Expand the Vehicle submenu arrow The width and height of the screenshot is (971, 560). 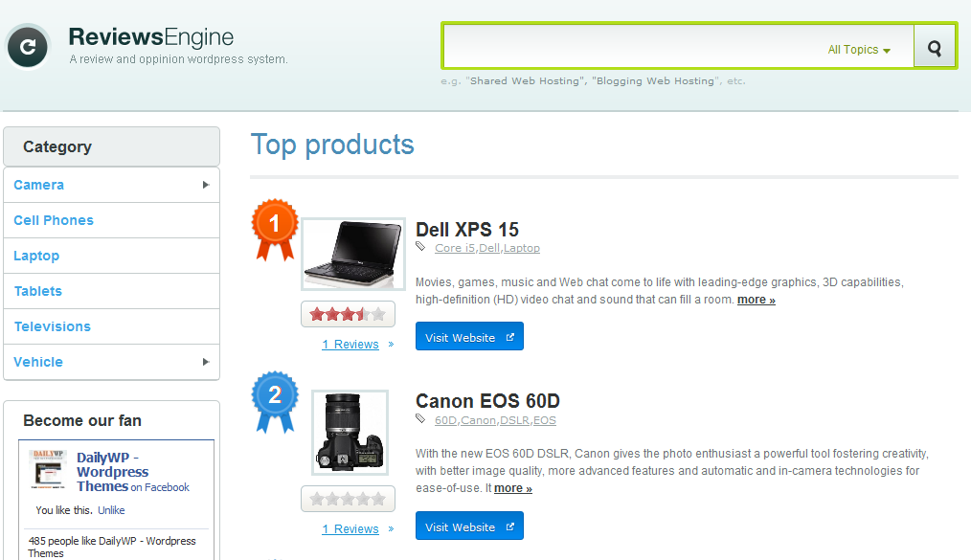coord(206,362)
